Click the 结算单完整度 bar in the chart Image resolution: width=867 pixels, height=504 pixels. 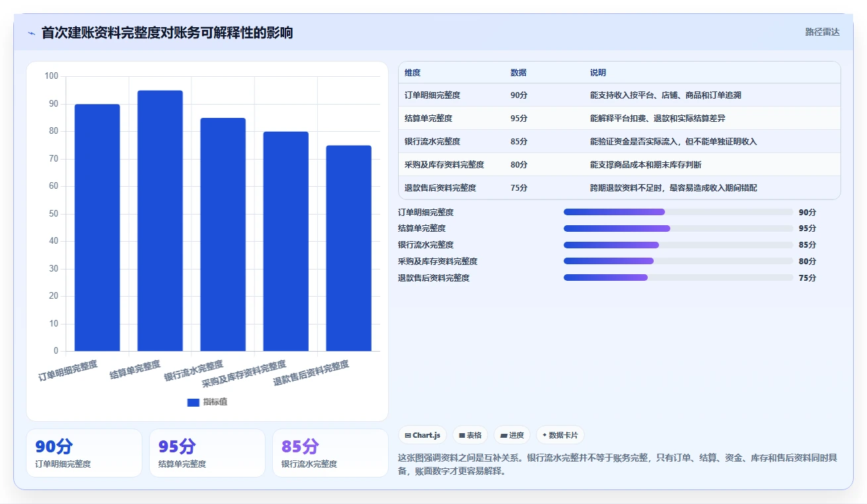[x=160, y=221]
